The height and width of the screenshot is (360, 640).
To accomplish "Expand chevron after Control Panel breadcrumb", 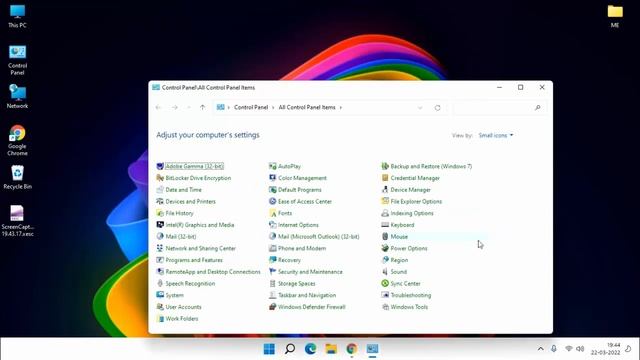I will point(273,108).
